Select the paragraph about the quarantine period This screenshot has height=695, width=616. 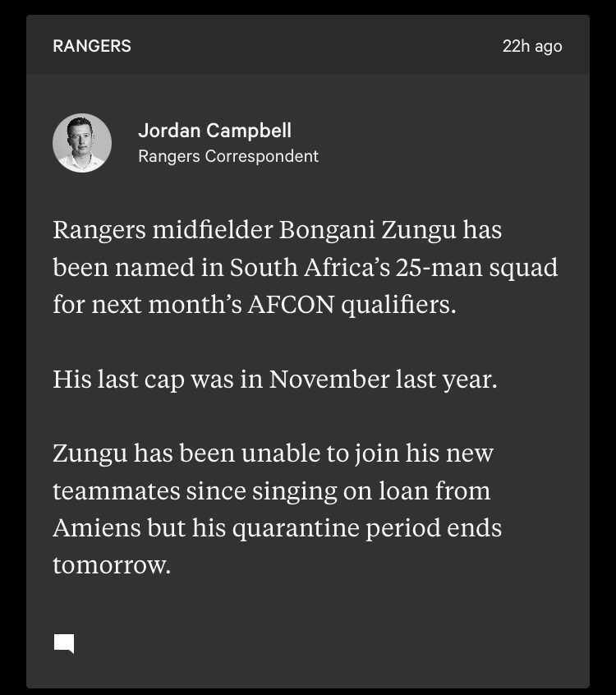[278, 509]
